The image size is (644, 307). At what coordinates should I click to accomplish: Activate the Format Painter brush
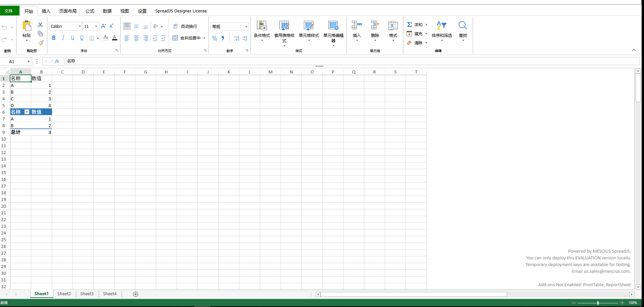(41, 43)
